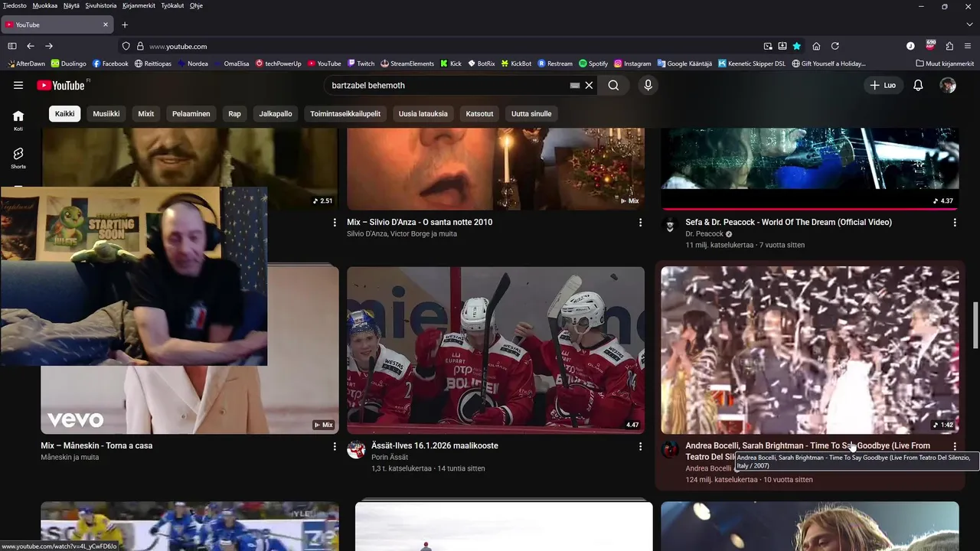Open options for Mix – Silvio D'Anza video

pos(640,223)
